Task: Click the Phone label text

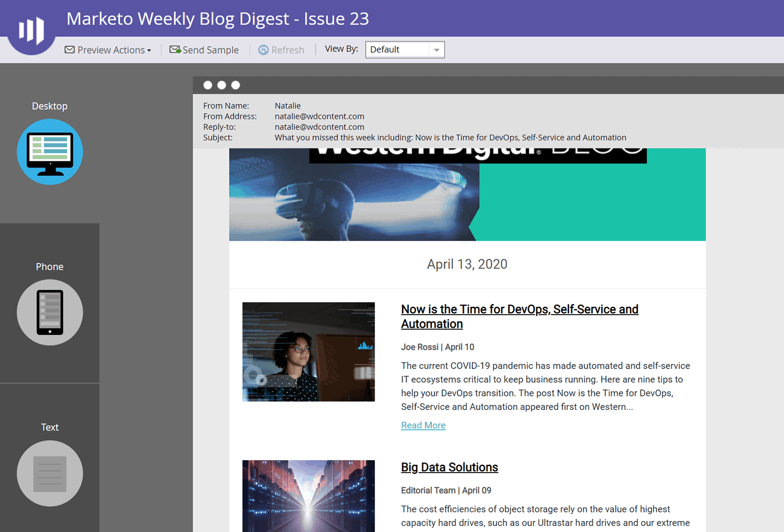Action: [50, 267]
